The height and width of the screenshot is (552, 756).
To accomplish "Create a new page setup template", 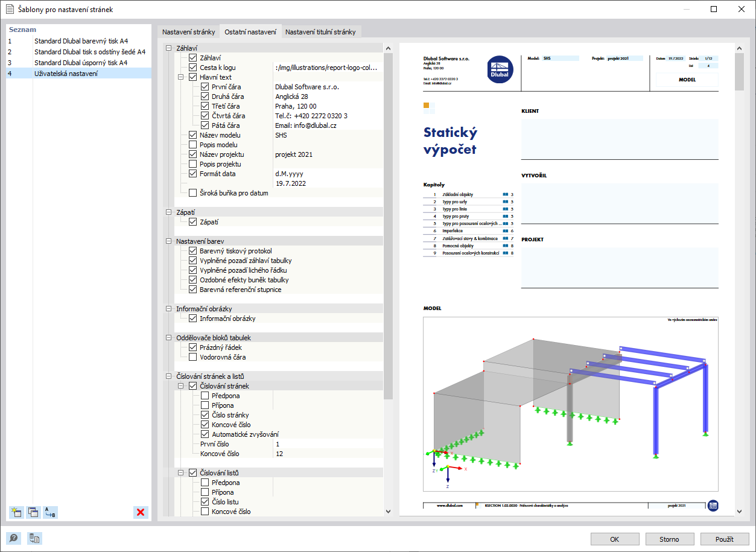I will coord(16,512).
